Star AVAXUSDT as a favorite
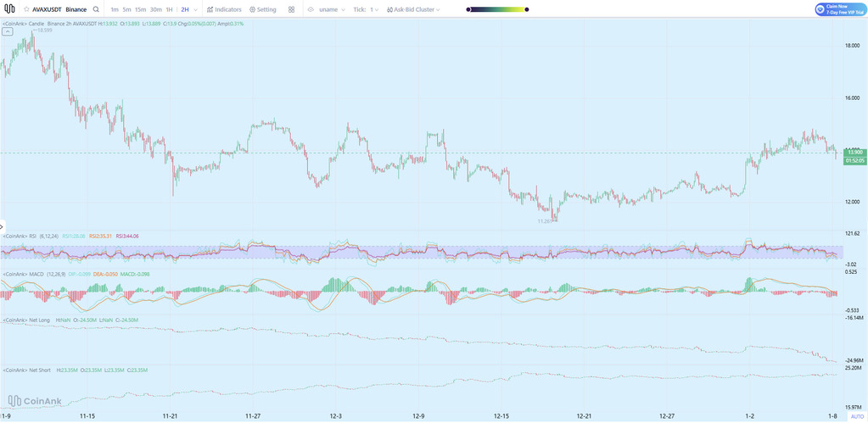Screen dimensions: 868x423 pos(26,9)
